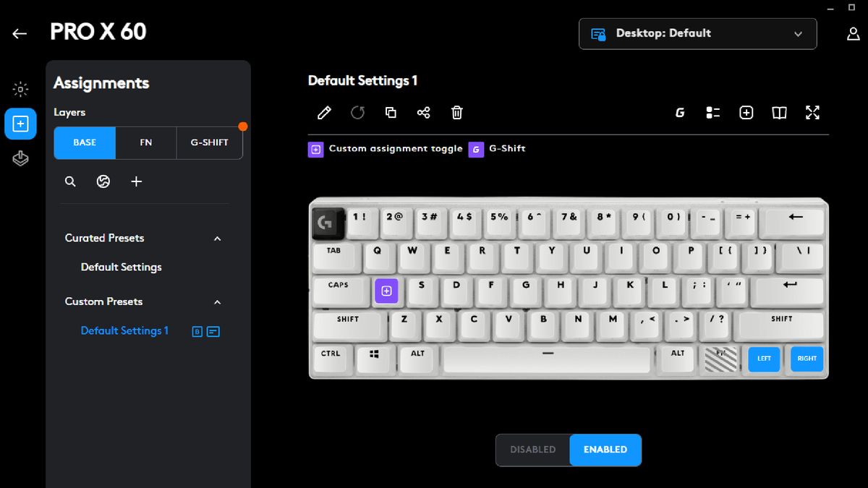Select the Default Settings curated preset
Screen dimensions: 868x488
coord(121,267)
